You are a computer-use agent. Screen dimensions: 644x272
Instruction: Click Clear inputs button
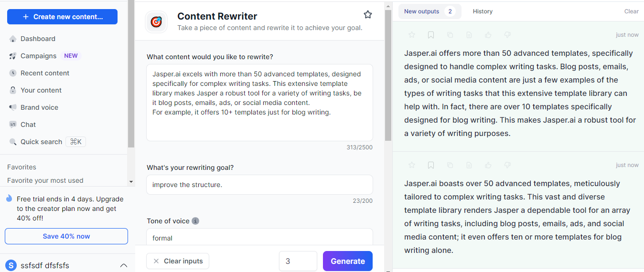178,261
